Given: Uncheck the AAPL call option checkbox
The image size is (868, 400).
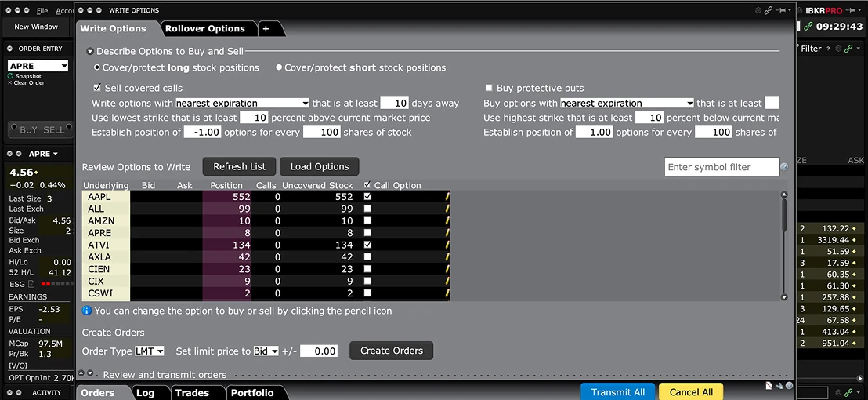Looking at the screenshot, I should pyautogui.click(x=367, y=196).
